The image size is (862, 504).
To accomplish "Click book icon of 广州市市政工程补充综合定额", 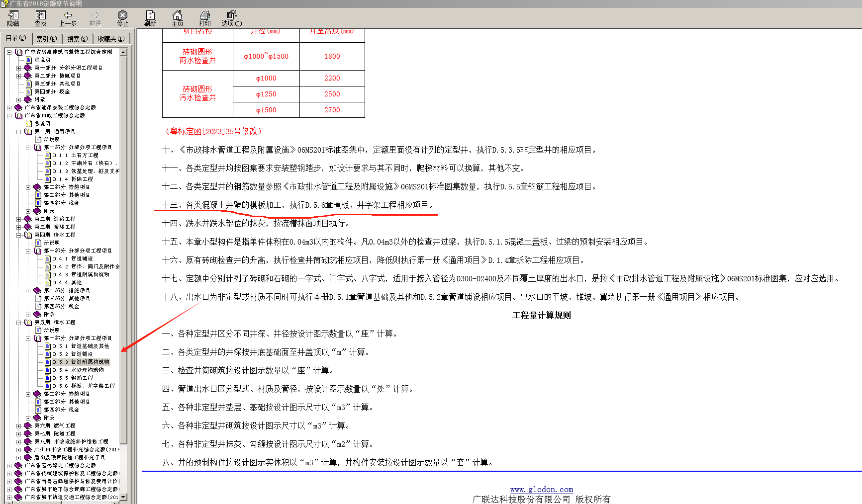I will pyautogui.click(x=28, y=449).
